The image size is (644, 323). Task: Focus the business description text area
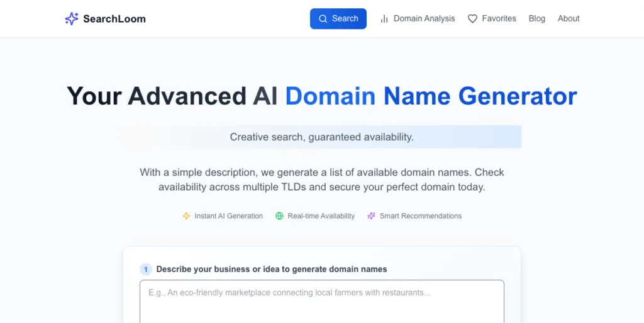click(x=322, y=301)
